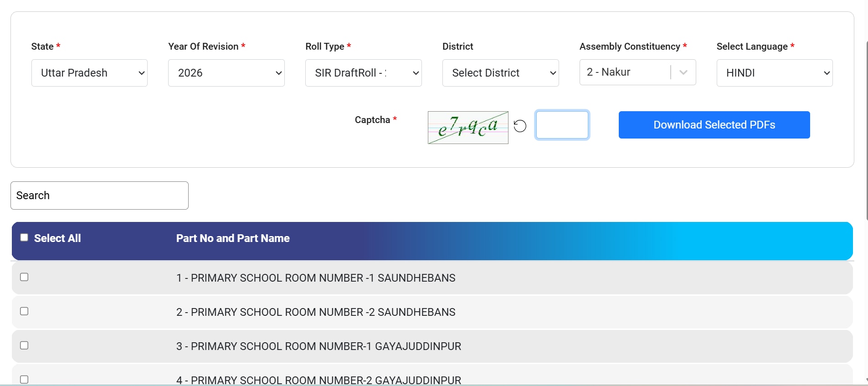This screenshot has width=868, height=386.
Task: Select checkbox for part 4 Gayajuddinpur
Action: [24, 379]
